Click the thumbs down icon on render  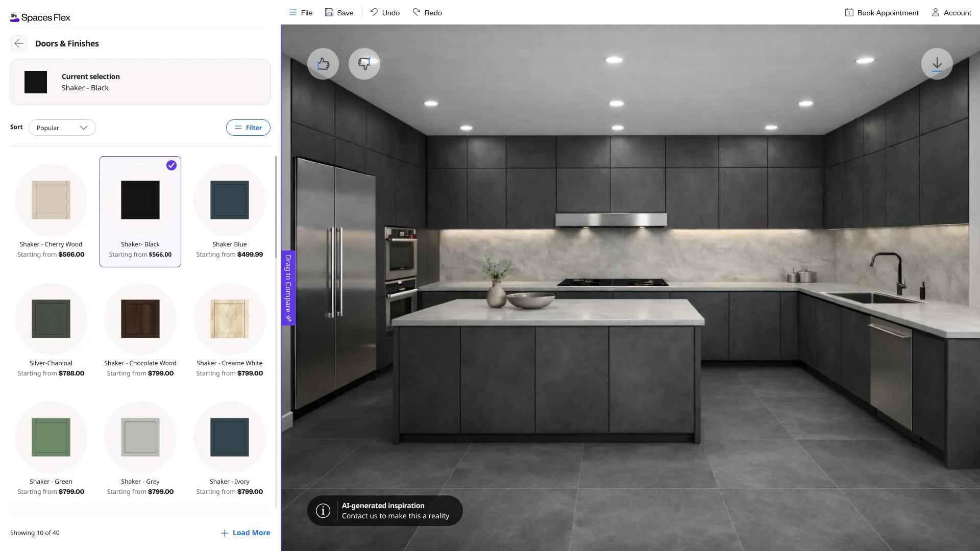[x=364, y=64]
